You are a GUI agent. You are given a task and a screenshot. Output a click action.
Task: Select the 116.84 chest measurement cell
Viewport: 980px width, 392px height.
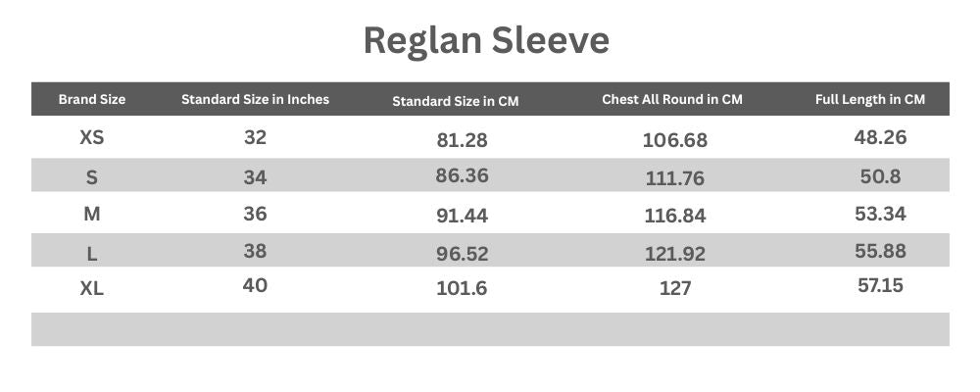coord(675,216)
